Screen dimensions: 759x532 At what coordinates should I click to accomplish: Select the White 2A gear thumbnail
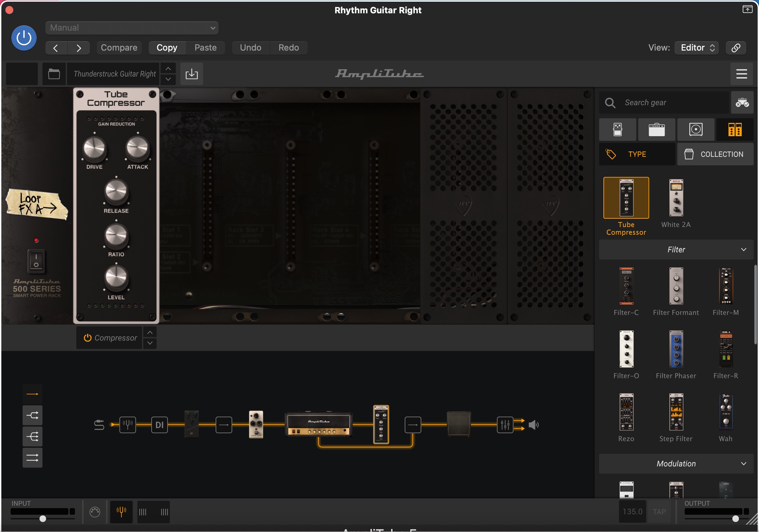point(676,198)
